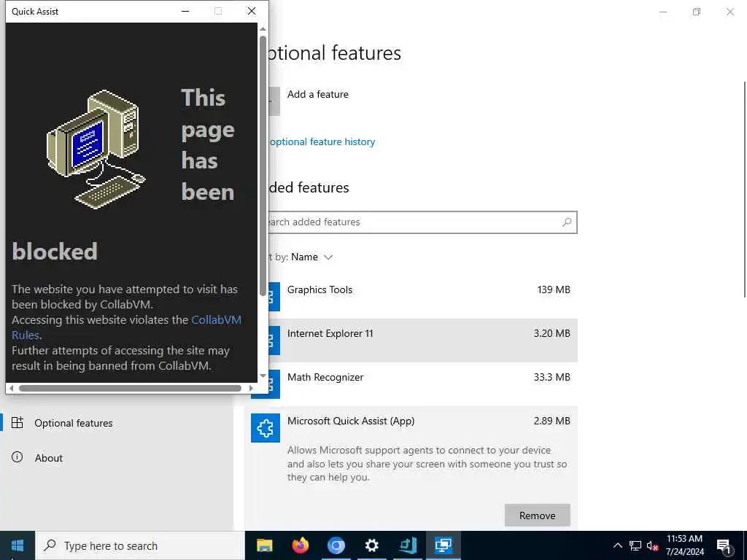This screenshot has width=747, height=560.
Task: Click the muted volume tray icon
Action: tap(652, 545)
